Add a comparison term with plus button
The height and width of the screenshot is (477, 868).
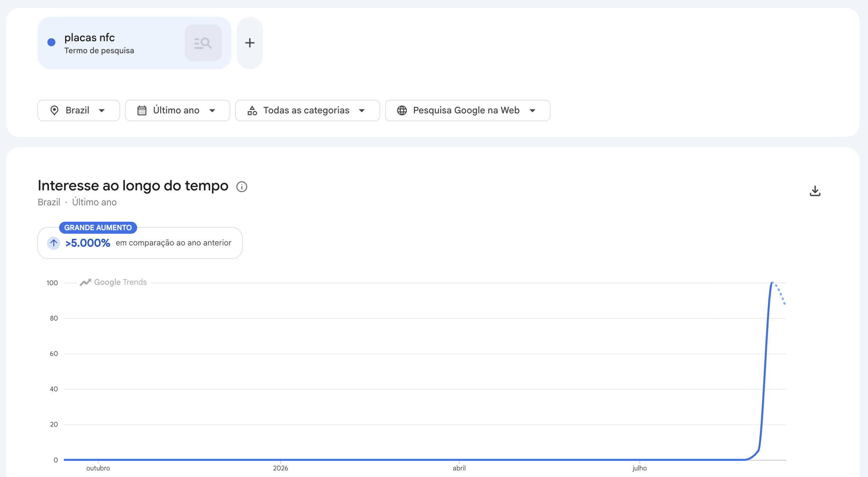[x=250, y=43]
